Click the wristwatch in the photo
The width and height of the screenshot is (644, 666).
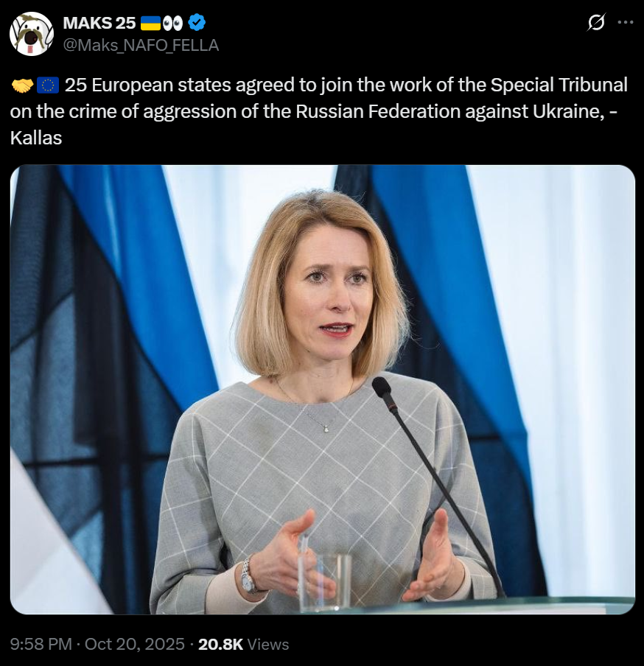coord(248,575)
